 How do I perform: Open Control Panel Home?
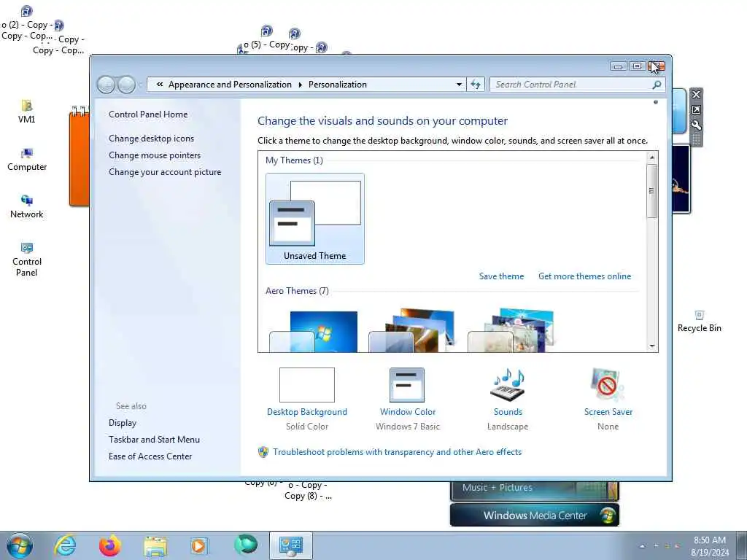148,114
